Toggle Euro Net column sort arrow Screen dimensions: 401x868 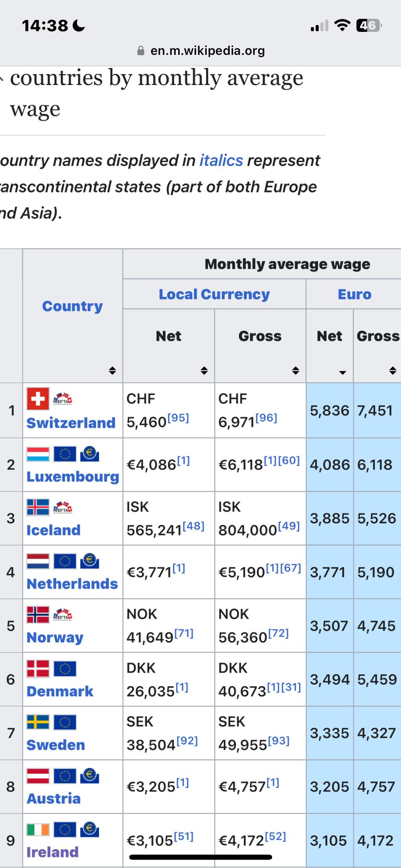click(342, 372)
